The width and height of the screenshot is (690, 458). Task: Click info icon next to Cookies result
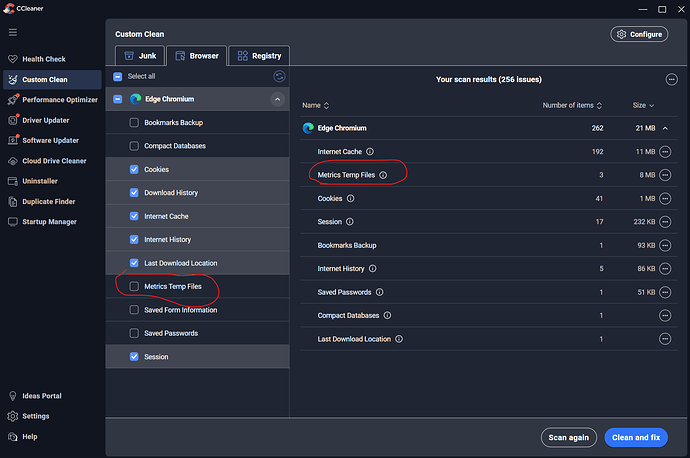point(350,198)
